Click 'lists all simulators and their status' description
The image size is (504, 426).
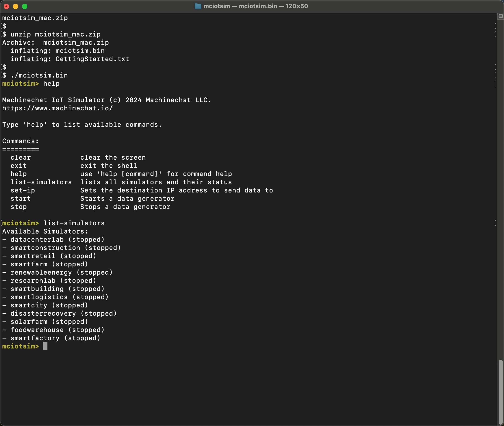coord(156,182)
